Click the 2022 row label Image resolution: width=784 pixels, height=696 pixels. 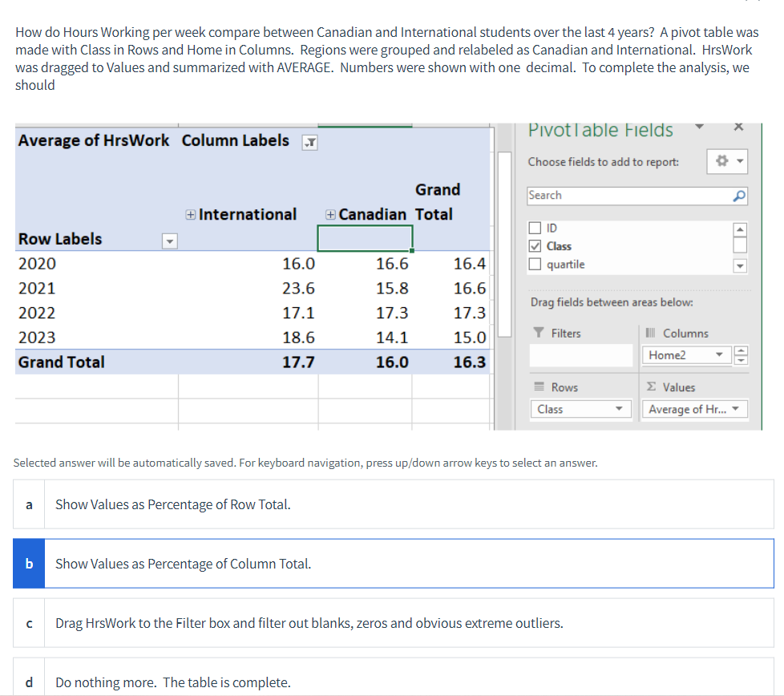point(37,313)
